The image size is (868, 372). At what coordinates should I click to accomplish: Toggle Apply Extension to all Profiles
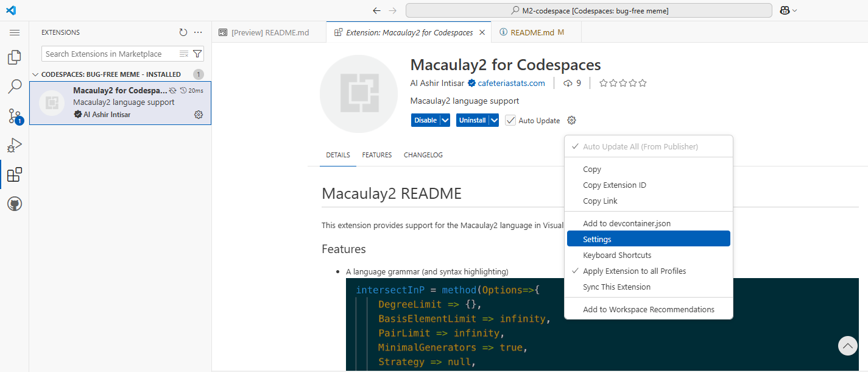coord(649,271)
